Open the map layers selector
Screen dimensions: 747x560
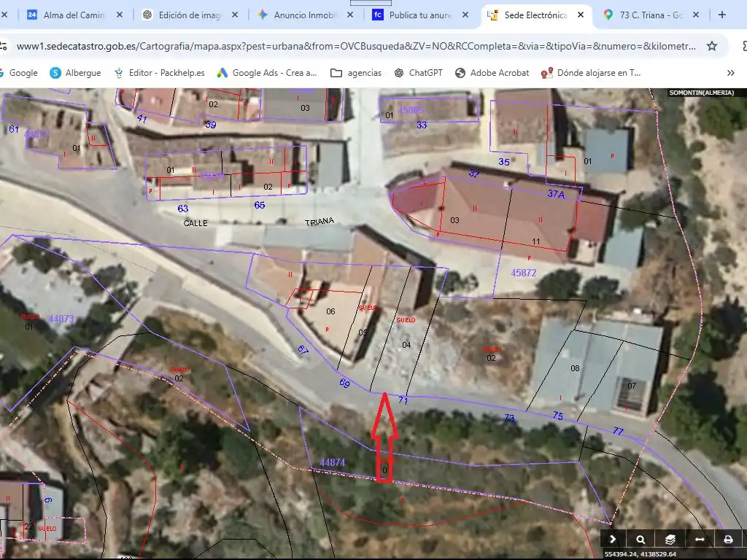pos(670,539)
